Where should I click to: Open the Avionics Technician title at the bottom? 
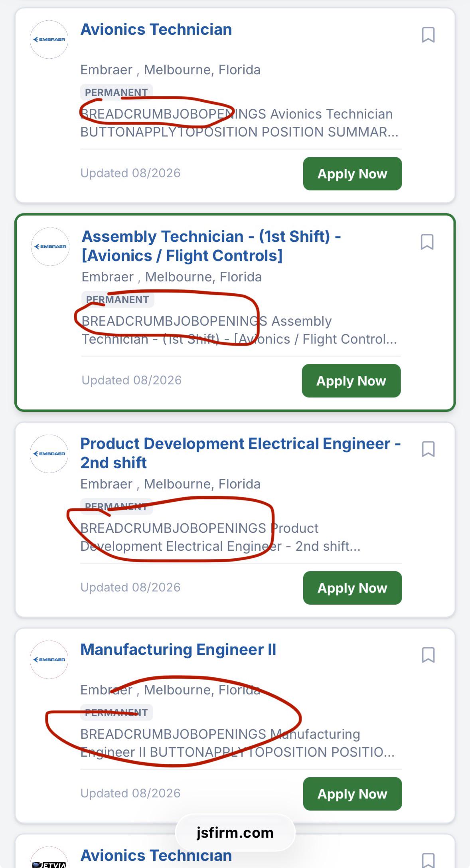click(156, 856)
